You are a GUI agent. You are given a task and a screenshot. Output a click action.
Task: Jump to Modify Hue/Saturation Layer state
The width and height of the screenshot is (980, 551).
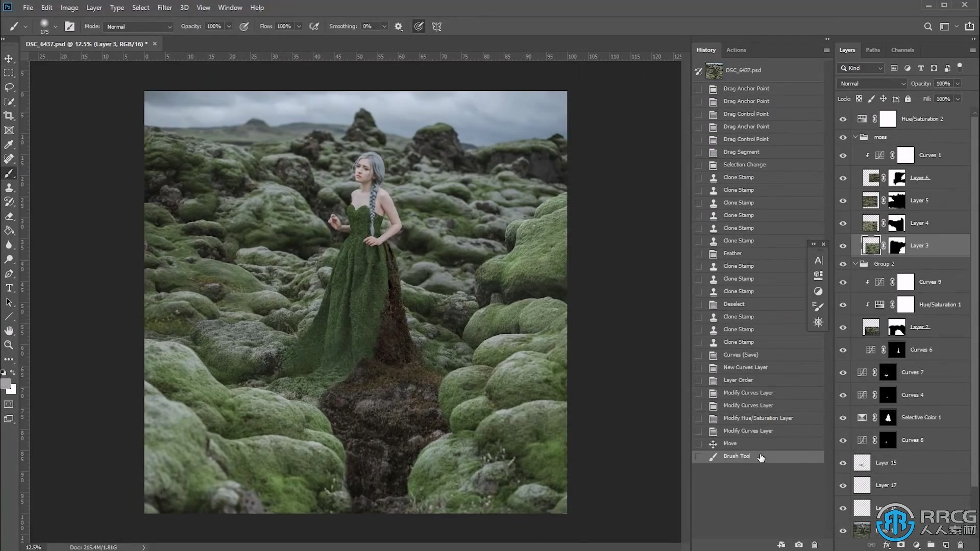757,418
